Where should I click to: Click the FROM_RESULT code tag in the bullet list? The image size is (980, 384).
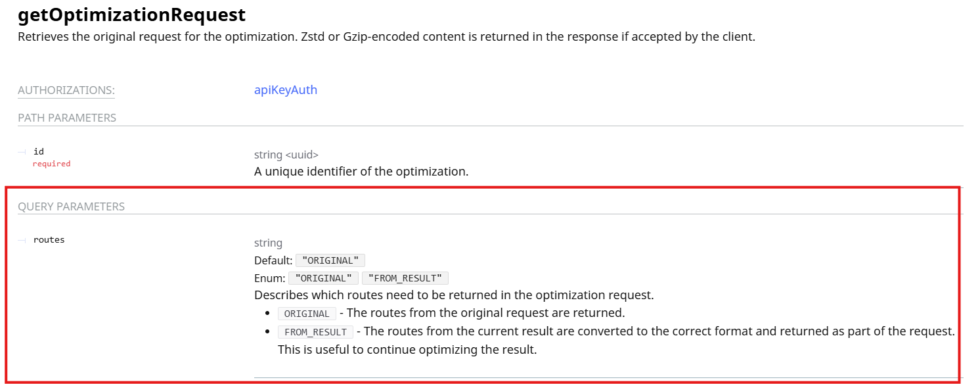tap(315, 332)
